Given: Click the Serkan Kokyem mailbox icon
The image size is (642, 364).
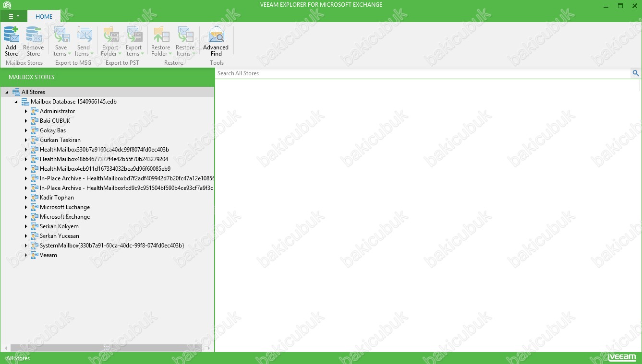Looking at the screenshot, I should [34, 226].
